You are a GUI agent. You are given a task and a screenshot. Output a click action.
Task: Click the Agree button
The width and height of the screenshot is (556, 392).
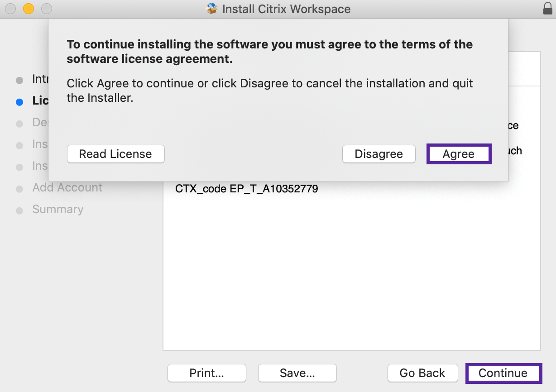[459, 154]
